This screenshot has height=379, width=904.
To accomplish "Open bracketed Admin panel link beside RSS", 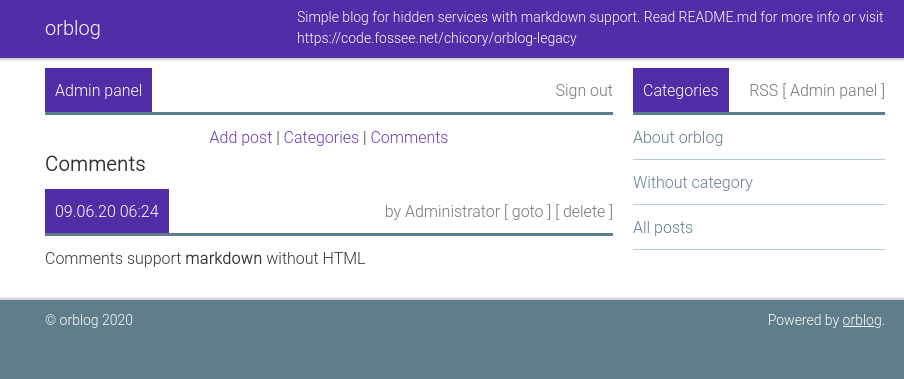I will pyautogui.click(x=833, y=91).
